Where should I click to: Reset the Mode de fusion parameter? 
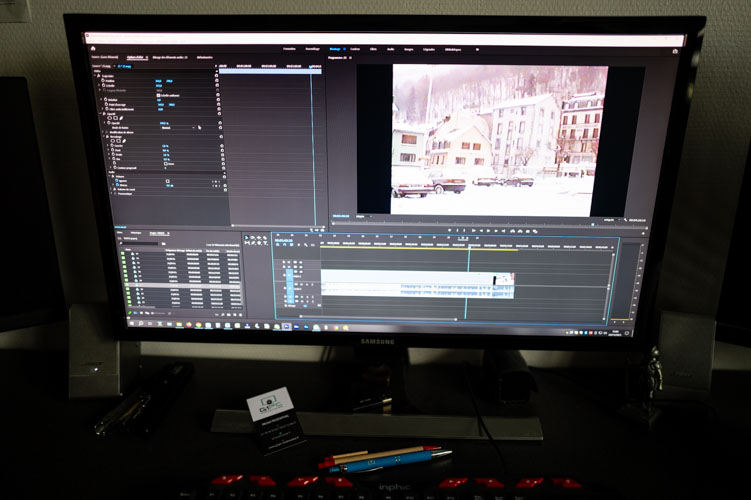pyautogui.click(x=220, y=127)
